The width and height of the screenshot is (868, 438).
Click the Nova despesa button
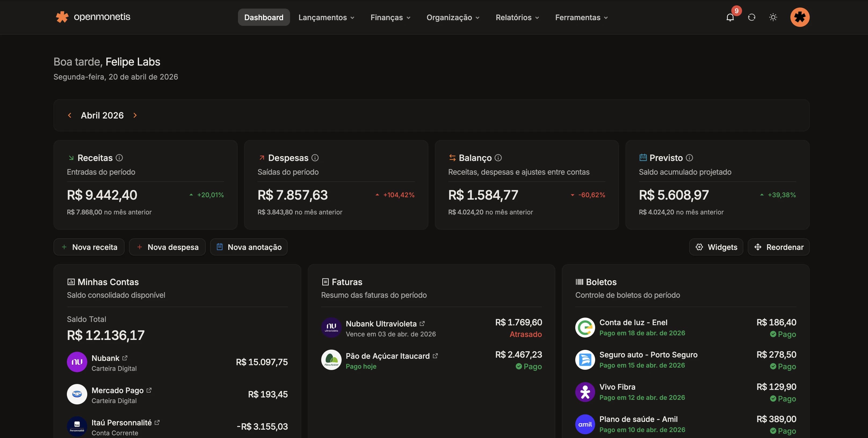coord(167,247)
